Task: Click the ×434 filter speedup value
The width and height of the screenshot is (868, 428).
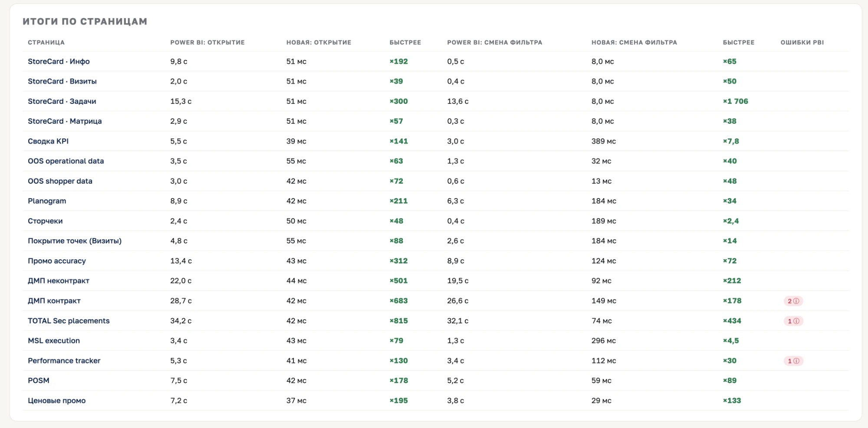Action: point(732,321)
